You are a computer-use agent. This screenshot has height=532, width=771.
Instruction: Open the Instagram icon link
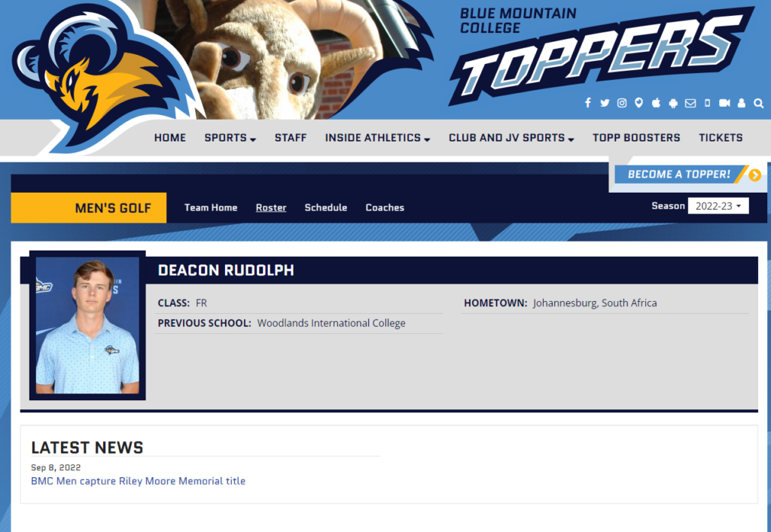pos(622,103)
